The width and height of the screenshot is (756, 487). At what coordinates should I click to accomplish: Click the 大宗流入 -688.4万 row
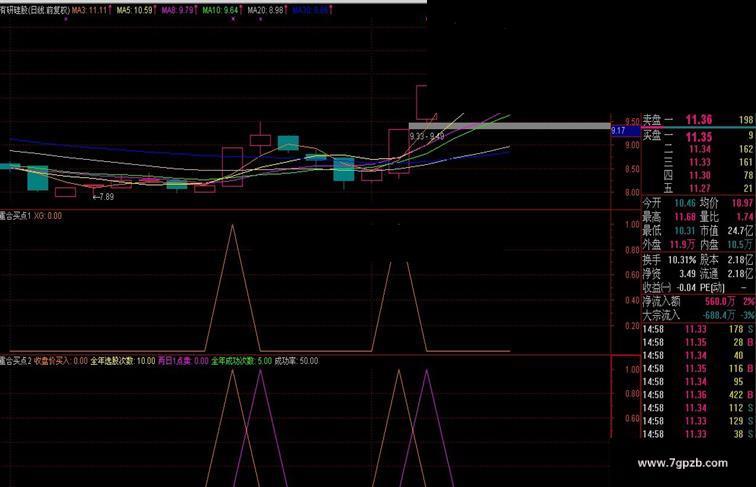point(698,315)
